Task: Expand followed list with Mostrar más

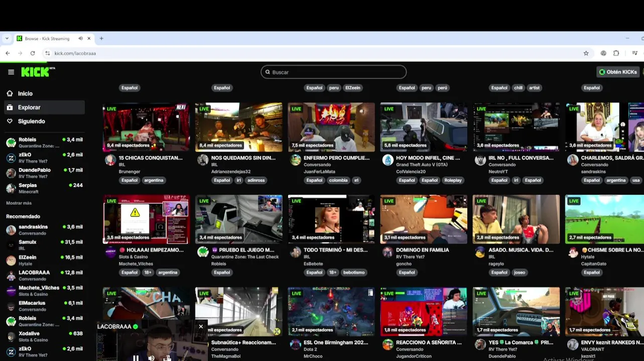Action: coord(19,203)
